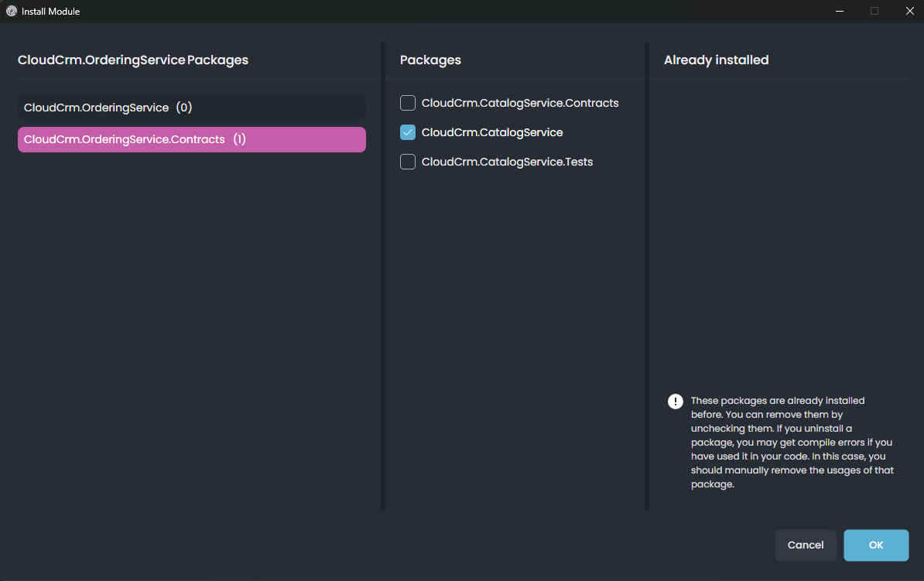The width and height of the screenshot is (924, 581).
Task: Click the Already installed panel header
Action: (716, 60)
